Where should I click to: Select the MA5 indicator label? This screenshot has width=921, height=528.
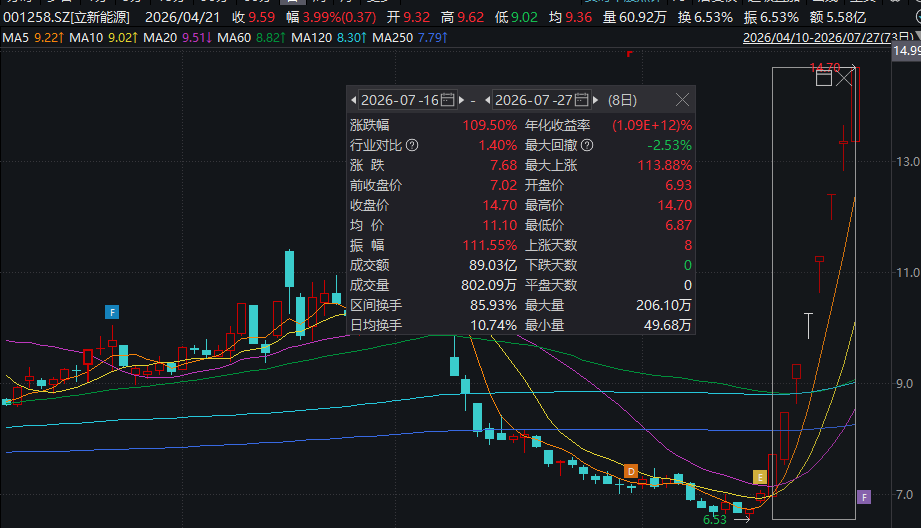(16, 38)
